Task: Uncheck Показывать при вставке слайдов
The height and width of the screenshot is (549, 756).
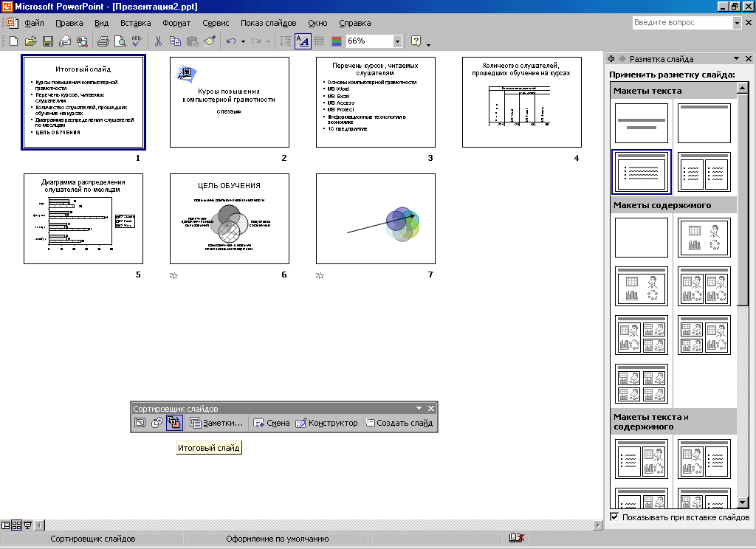Action: (614, 517)
